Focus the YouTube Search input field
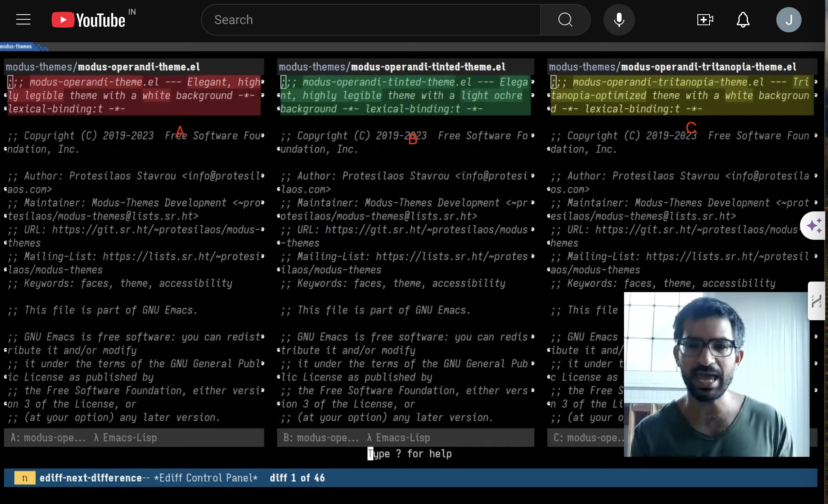 click(x=371, y=19)
